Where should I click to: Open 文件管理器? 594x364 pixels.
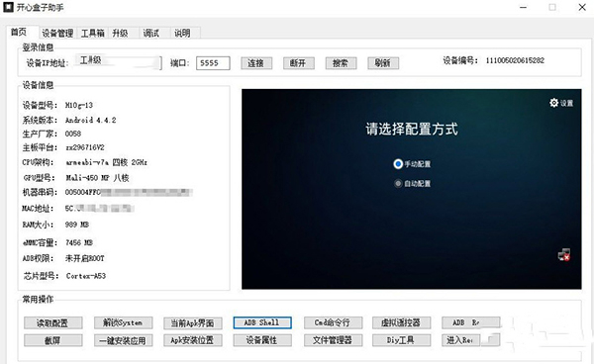coord(333,340)
